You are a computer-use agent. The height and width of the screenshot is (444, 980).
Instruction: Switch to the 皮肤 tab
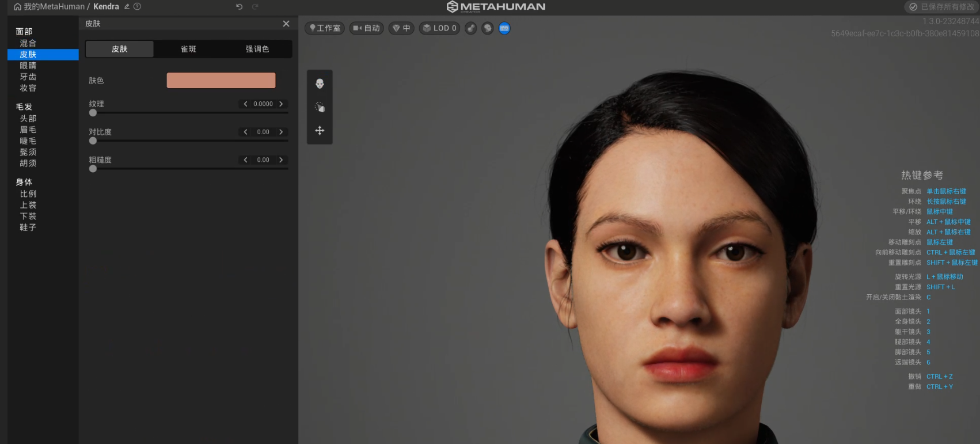coord(120,49)
